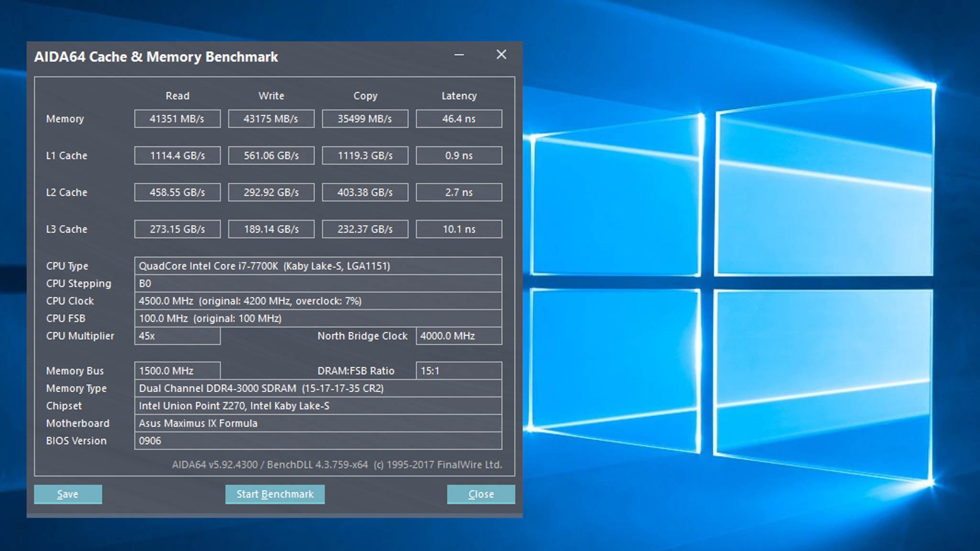
Task: Click Motherboard field Asus Maximus IX Formula
Action: [x=318, y=423]
